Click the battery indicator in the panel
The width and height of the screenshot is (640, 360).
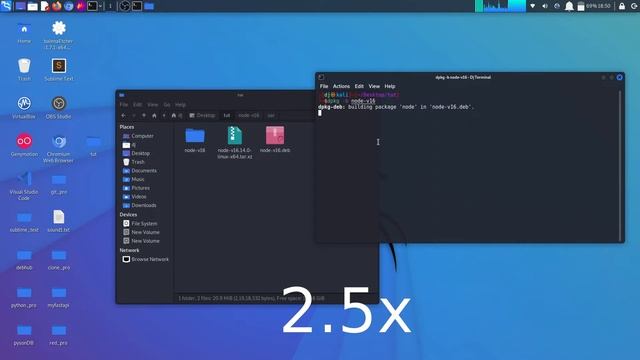point(581,6)
